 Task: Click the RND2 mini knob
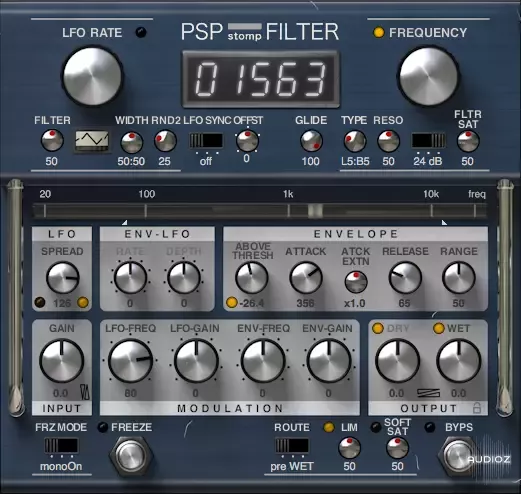click(165, 141)
